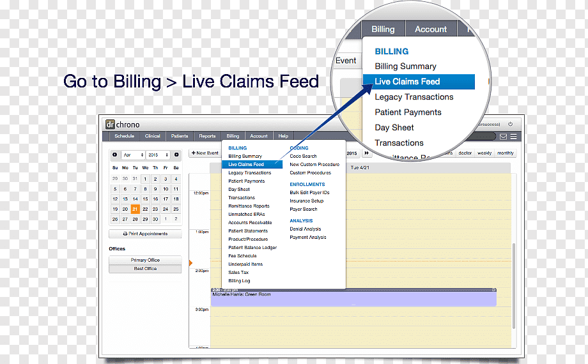The height and width of the screenshot is (364, 588).
Task: Select Sales Tax
Action: (x=238, y=272)
